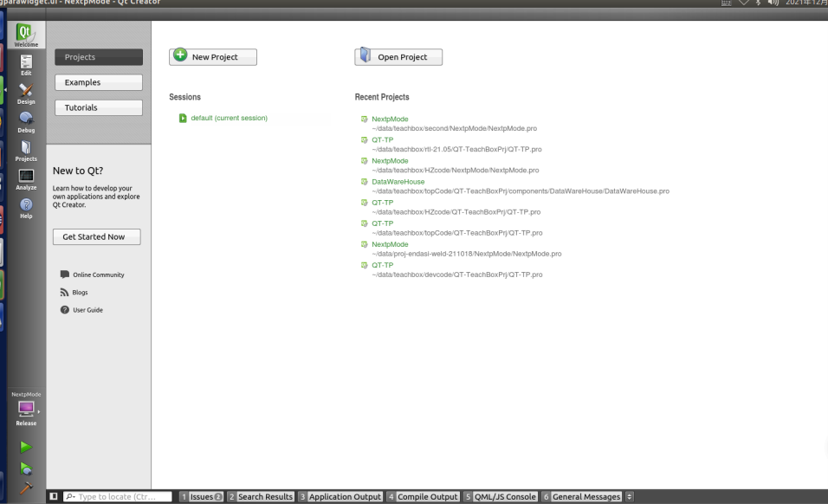This screenshot has height=504, width=828.
Task: Open QT-TP from rtl-21.05 path
Action: pyautogui.click(x=382, y=139)
